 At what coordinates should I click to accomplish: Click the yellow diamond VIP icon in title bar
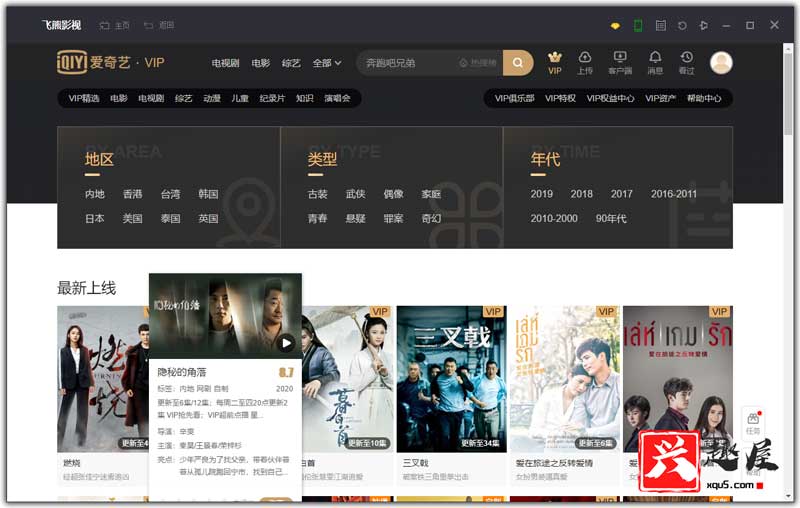coord(615,26)
